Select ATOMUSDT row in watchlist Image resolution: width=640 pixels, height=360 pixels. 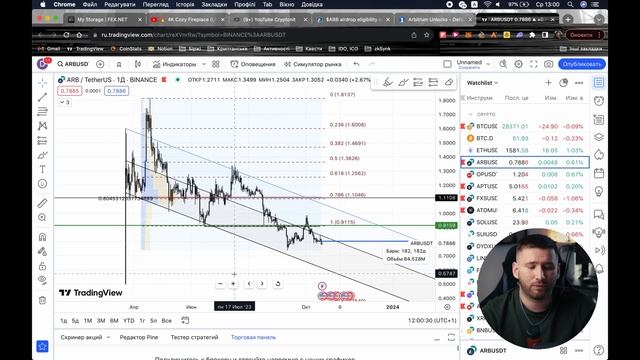(525, 210)
